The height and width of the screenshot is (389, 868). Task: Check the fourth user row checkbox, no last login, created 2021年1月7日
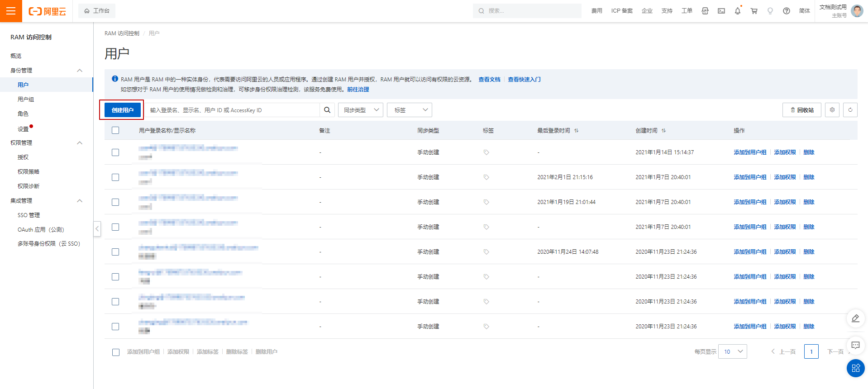tap(115, 227)
